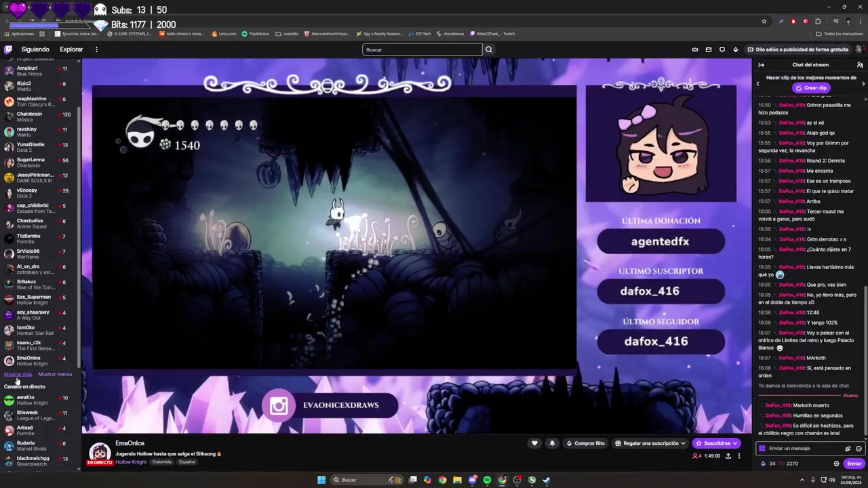Open chat settings gear icon
The width and height of the screenshot is (868, 488).
(836, 464)
